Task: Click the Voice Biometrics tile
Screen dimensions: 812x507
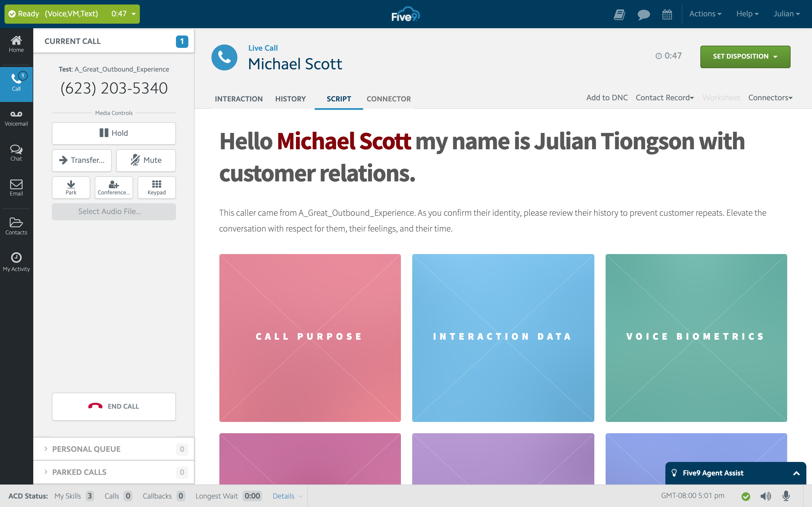Action: pyautogui.click(x=696, y=337)
